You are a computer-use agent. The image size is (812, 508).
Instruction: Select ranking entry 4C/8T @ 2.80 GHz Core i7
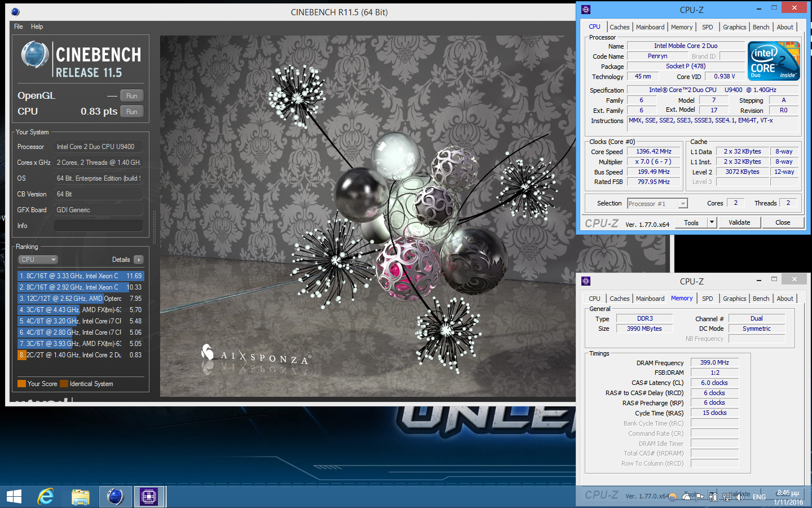(x=81, y=332)
